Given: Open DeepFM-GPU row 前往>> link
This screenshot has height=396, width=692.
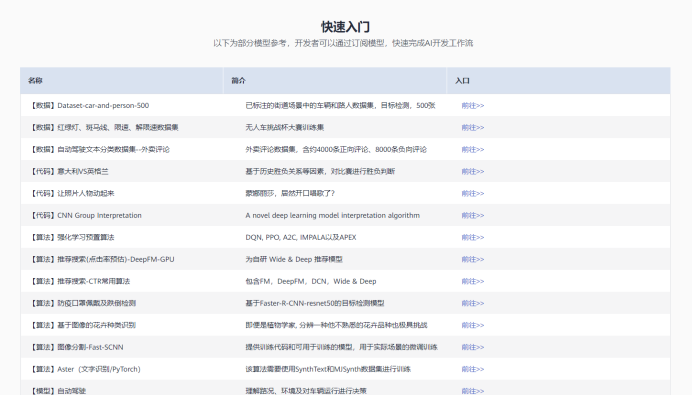Looking at the screenshot, I should coord(473,260).
